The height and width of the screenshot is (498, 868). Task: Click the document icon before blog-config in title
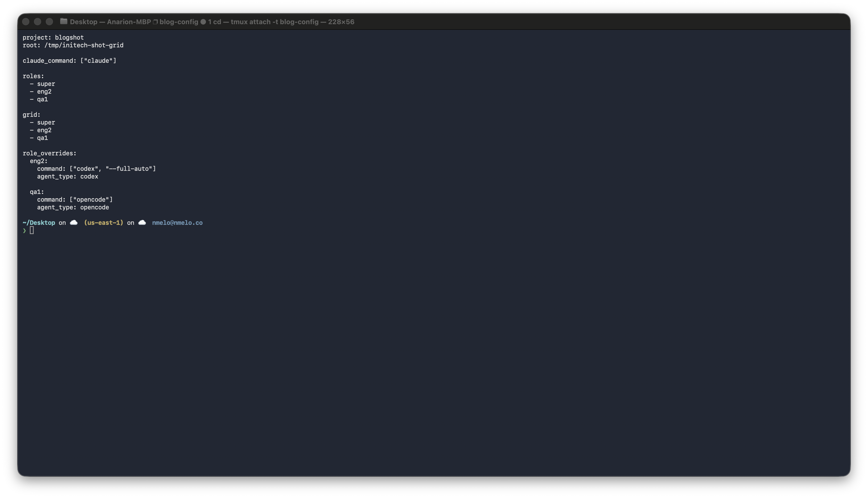pyautogui.click(x=155, y=21)
